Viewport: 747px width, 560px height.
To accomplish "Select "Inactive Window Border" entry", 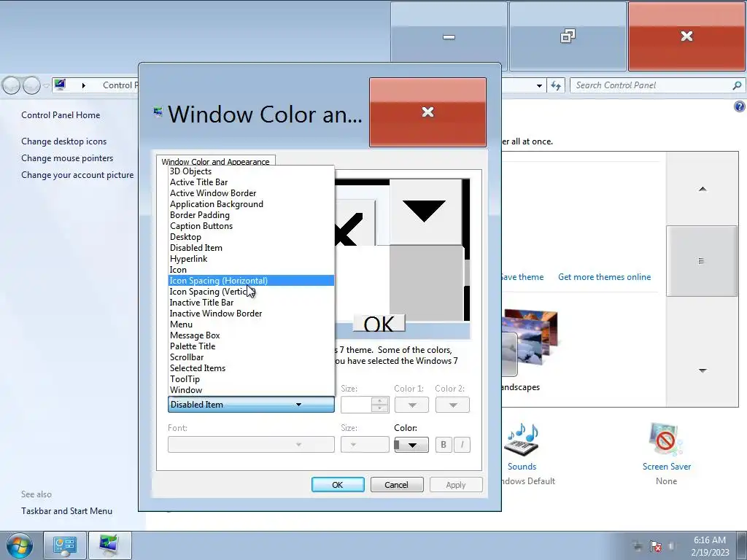I will click(x=251, y=314).
